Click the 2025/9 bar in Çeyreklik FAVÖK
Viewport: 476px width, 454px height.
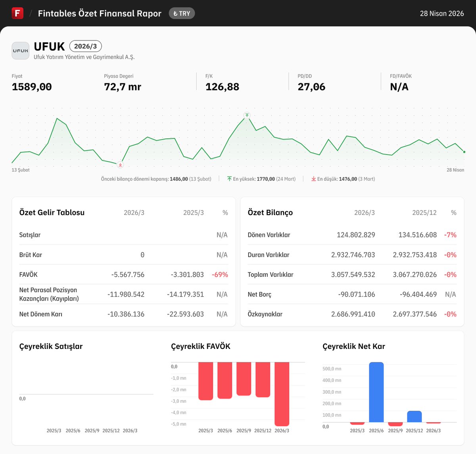244,379
